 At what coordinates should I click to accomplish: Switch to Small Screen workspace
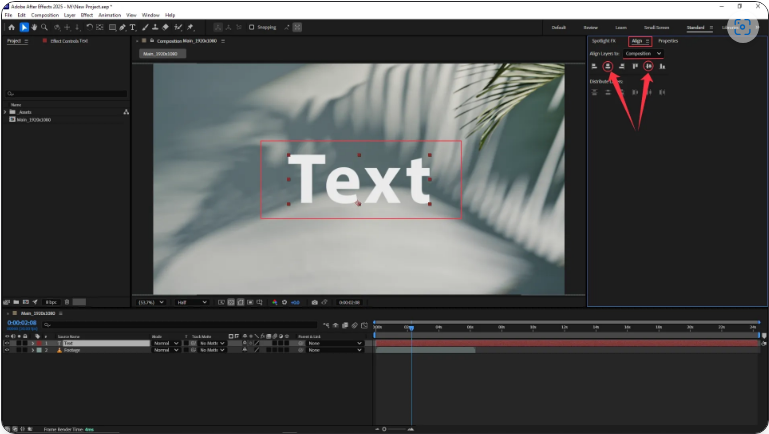click(x=656, y=27)
